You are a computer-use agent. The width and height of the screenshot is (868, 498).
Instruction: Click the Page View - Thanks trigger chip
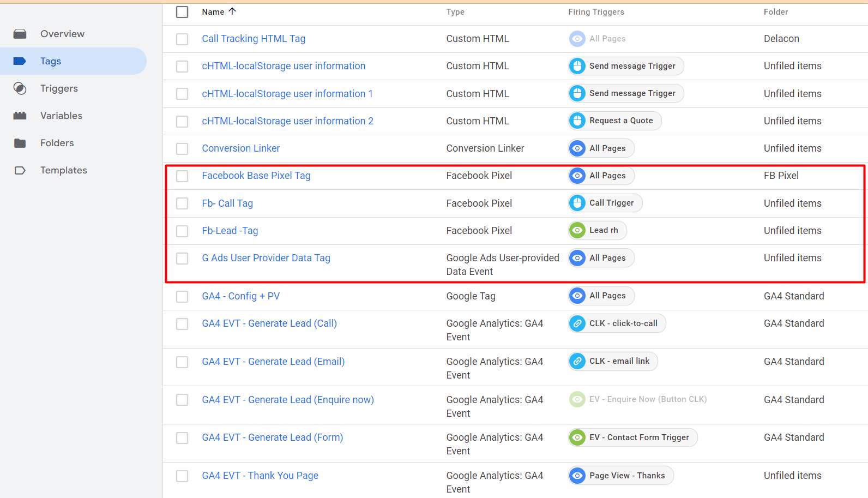click(x=621, y=476)
